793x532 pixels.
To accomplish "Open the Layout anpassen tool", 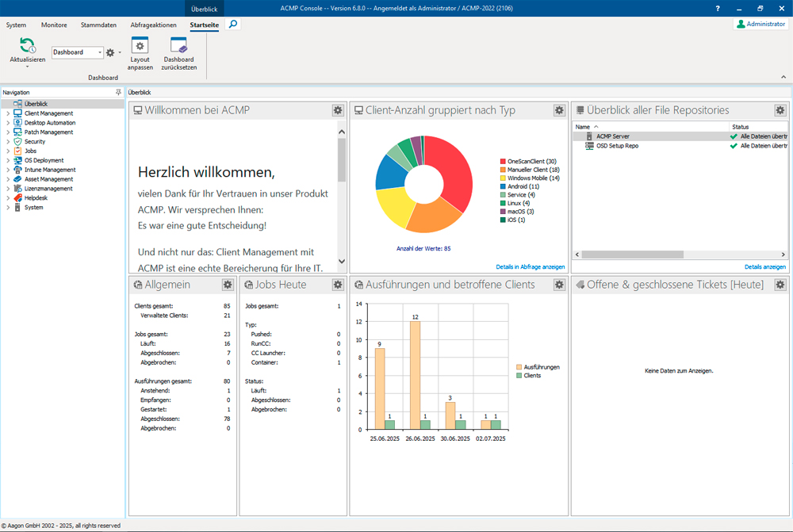I will 140,53.
